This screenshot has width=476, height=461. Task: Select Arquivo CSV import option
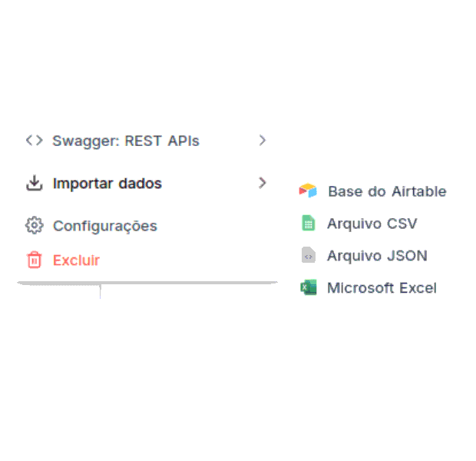click(x=372, y=224)
